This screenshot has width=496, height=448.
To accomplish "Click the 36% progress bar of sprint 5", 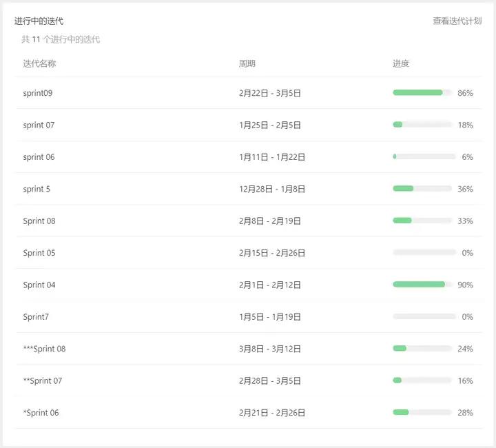I will coord(422,188).
